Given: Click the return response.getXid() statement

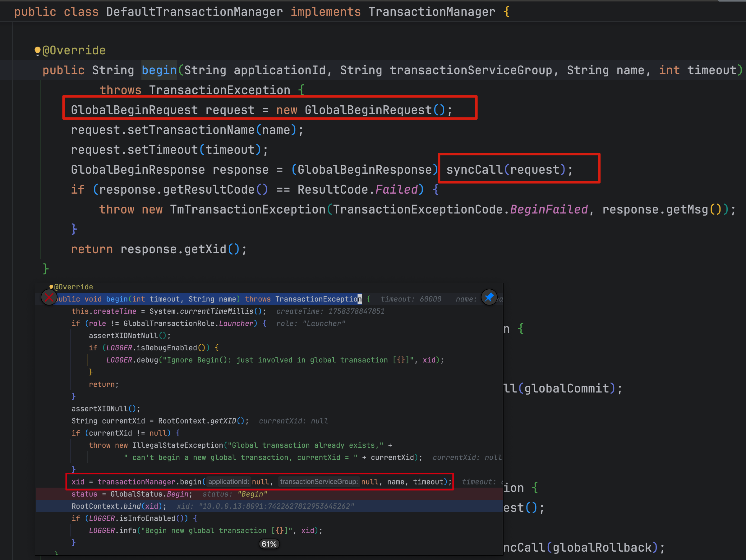Looking at the screenshot, I should [159, 249].
